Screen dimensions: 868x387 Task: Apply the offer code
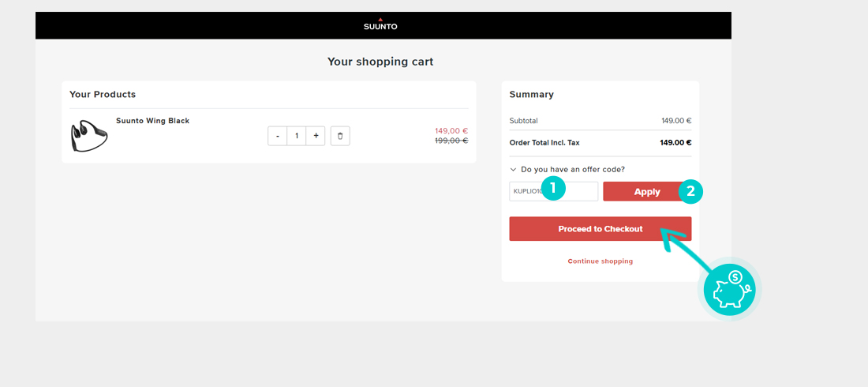tap(647, 192)
